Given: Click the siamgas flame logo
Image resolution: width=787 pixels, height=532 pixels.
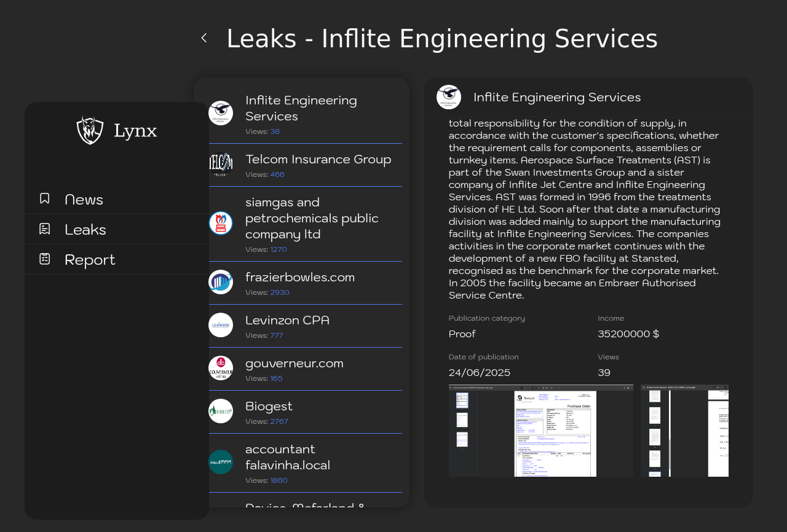Looking at the screenshot, I should pyautogui.click(x=221, y=223).
